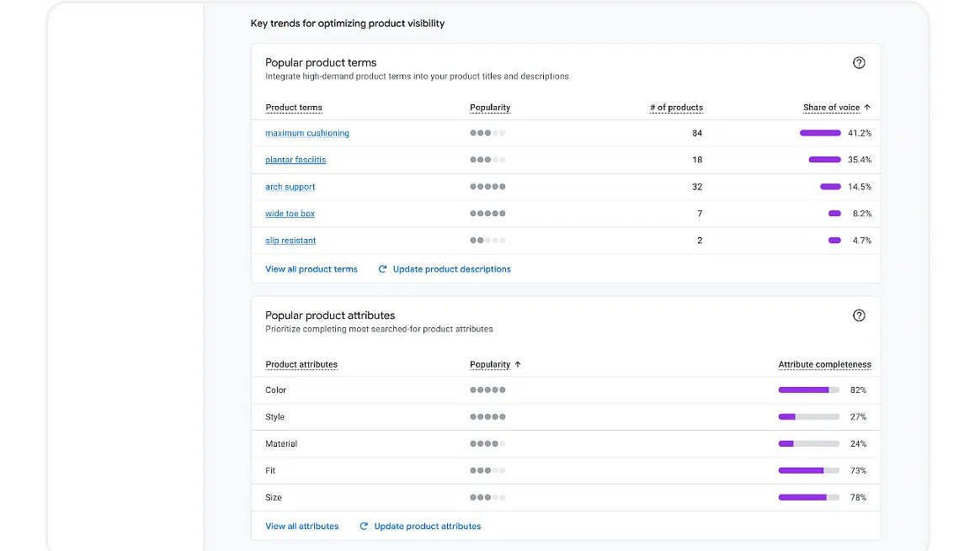980x551 pixels.
Task: Click popularity dots for Size attribute
Action: pyautogui.click(x=487, y=497)
